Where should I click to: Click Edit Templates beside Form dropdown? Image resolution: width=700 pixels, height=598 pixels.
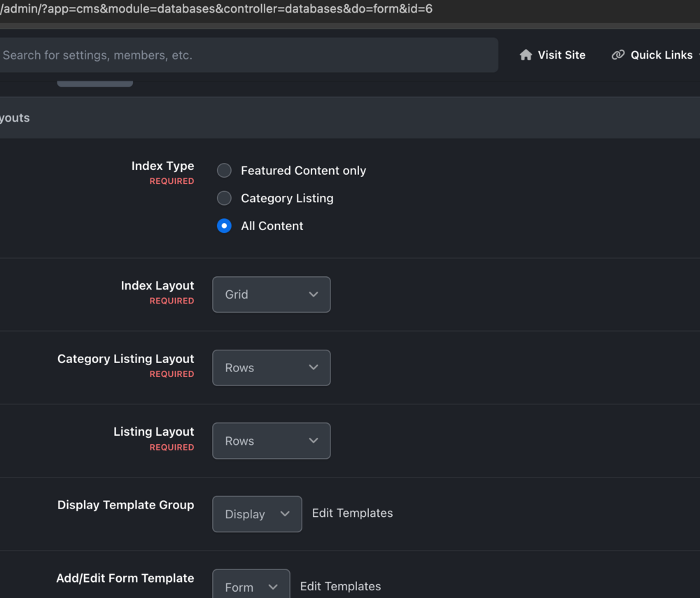(x=340, y=586)
